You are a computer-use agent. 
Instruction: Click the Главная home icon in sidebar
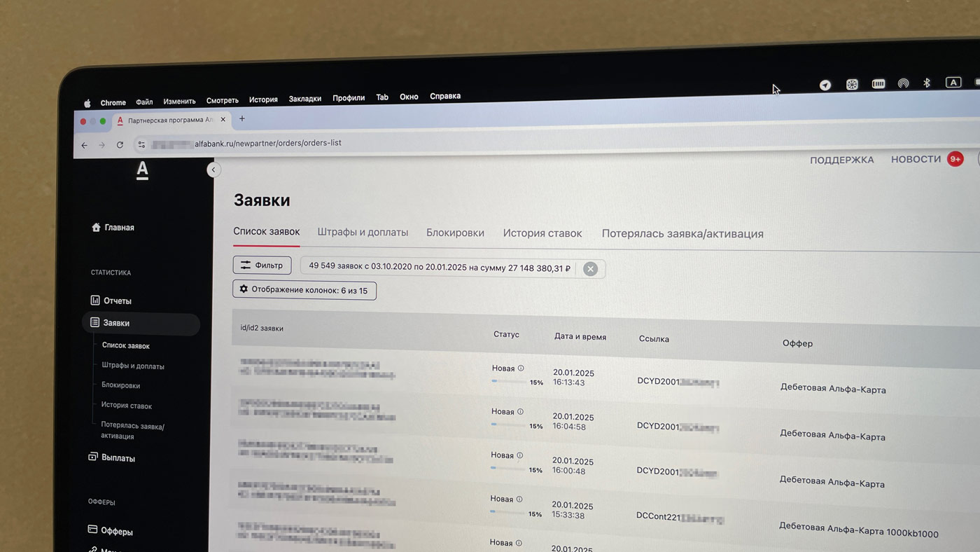point(97,227)
